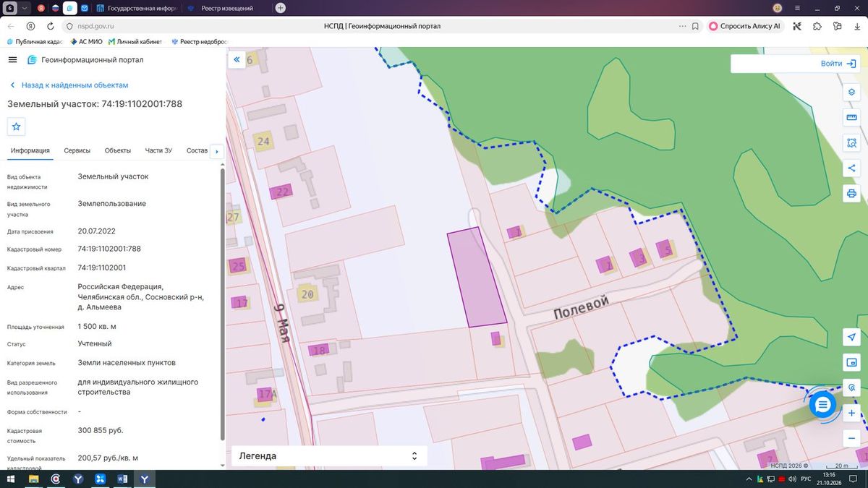Locate my position on the map
This screenshot has width=868, height=488.
click(x=851, y=338)
